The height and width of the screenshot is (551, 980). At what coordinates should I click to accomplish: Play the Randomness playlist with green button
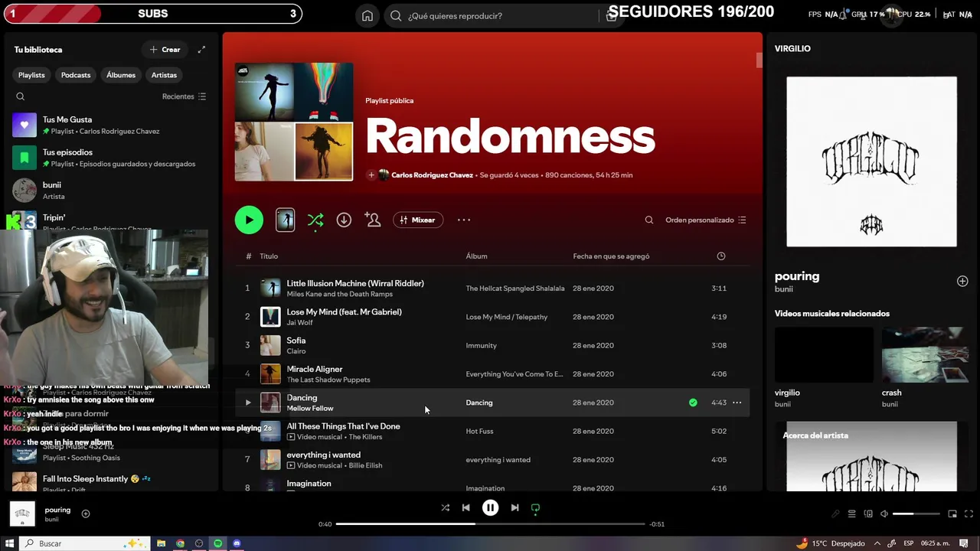(x=249, y=220)
